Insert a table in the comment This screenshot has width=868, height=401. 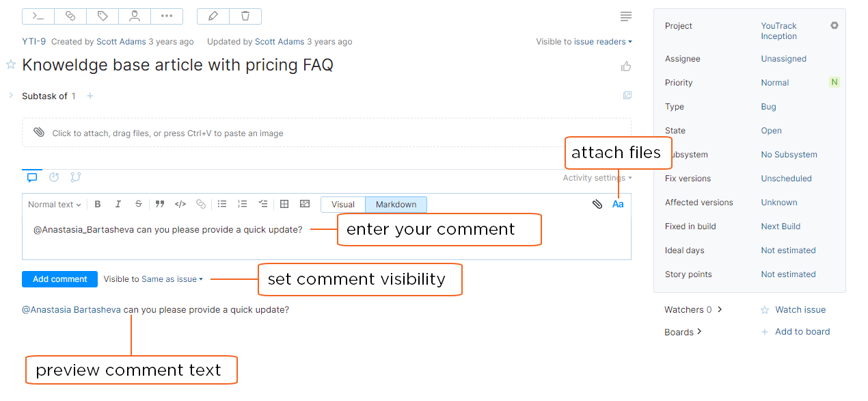tap(284, 204)
